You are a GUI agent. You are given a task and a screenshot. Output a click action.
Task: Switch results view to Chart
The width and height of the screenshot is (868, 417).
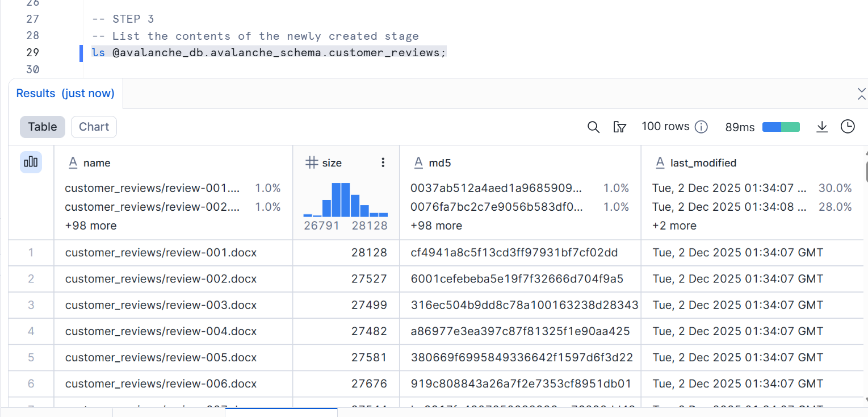(x=94, y=127)
